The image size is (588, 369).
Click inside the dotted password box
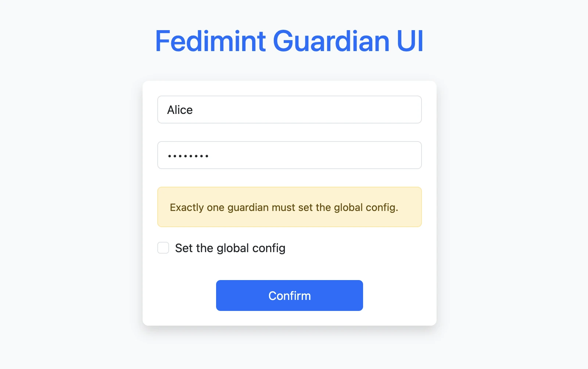(x=289, y=155)
